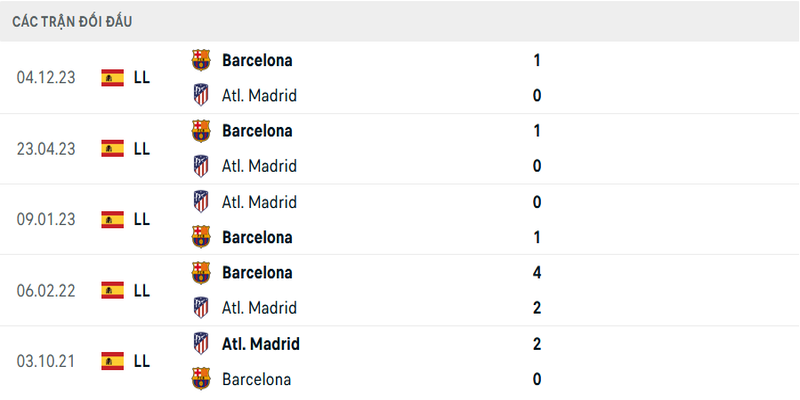Open Atl. Madrid team name in 04.12.23 match
This screenshot has height=400, width=800.
tap(259, 96)
